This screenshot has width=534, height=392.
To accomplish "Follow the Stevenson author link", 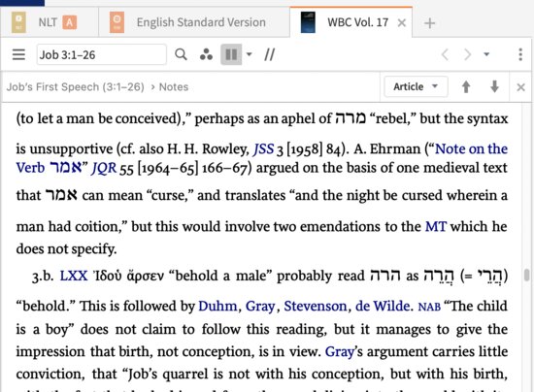I will 316,307.
